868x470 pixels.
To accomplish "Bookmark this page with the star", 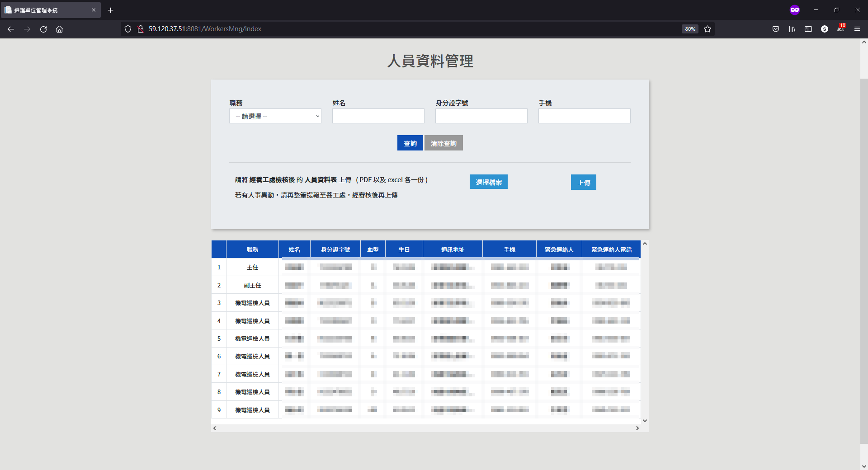I will tap(708, 29).
